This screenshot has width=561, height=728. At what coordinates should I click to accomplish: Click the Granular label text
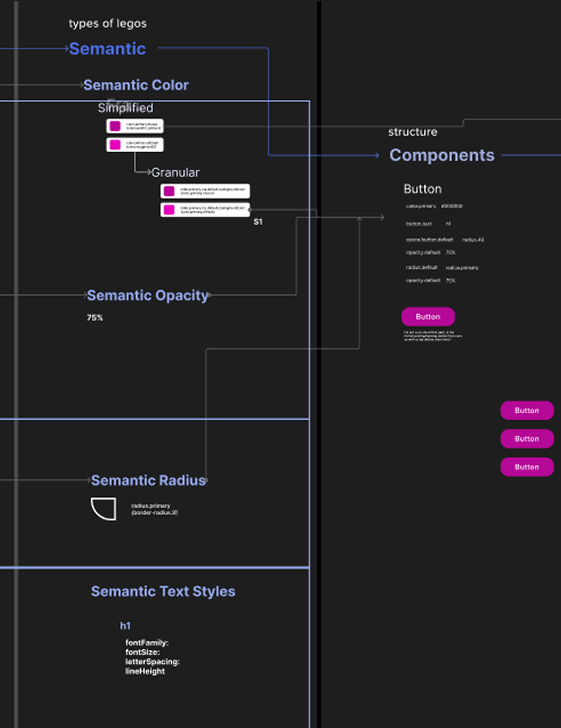tap(175, 173)
